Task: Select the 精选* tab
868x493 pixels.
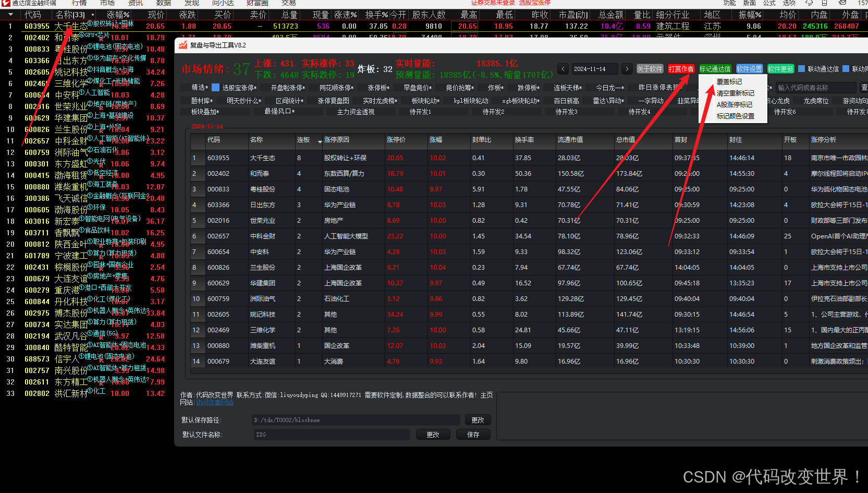Action: click(x=200, y=88)
